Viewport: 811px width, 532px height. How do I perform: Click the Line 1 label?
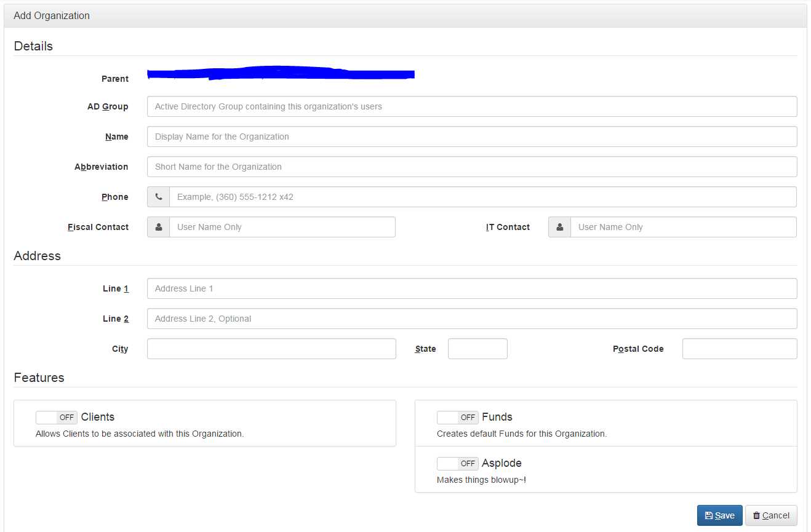click(x=116, y=288)
